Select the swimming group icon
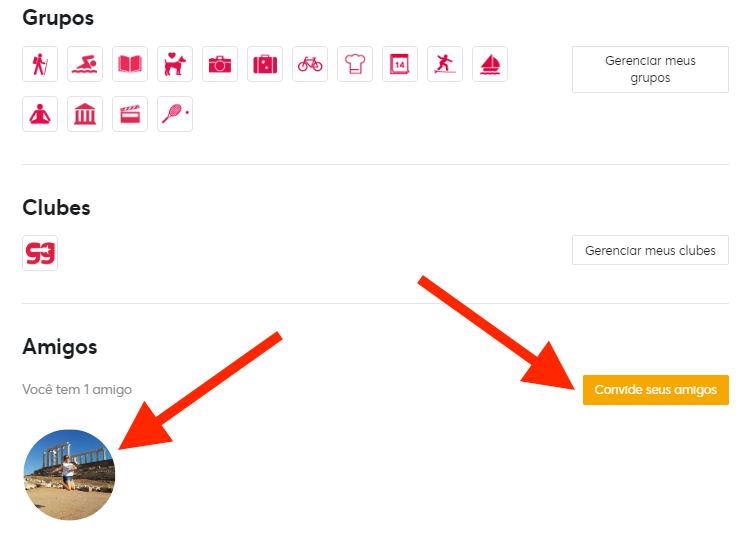 click(x=85, y=64)
